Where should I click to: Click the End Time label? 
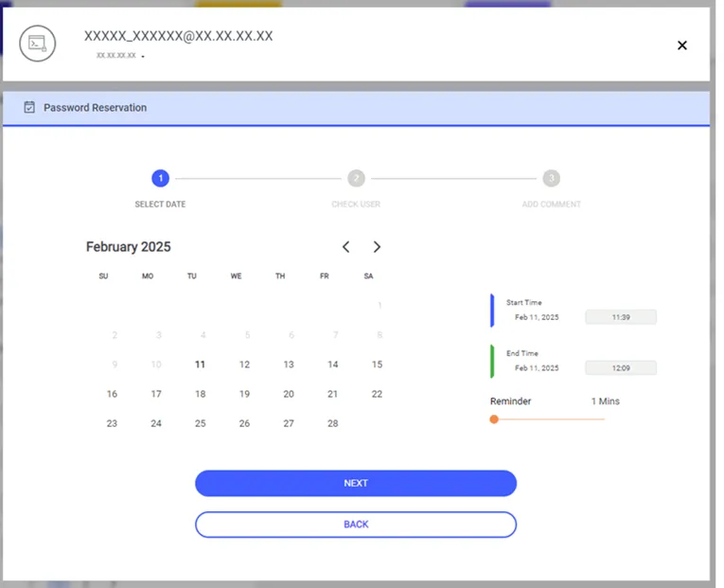[x=522, y=353]
